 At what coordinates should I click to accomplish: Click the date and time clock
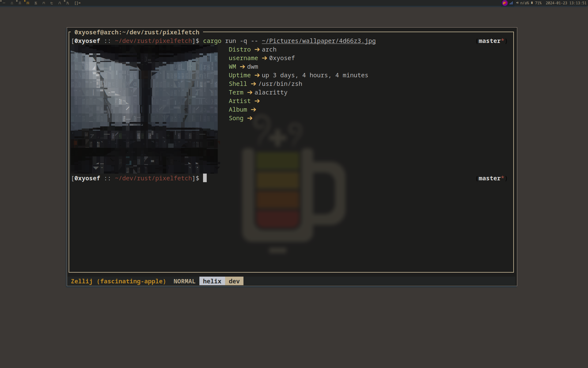tap(566, 3)
